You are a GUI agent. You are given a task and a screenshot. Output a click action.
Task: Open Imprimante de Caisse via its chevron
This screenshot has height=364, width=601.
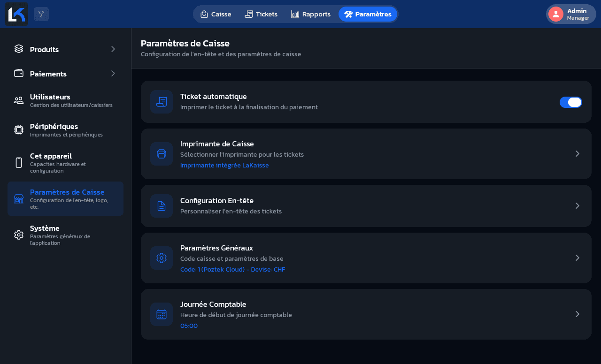(578, 154)
